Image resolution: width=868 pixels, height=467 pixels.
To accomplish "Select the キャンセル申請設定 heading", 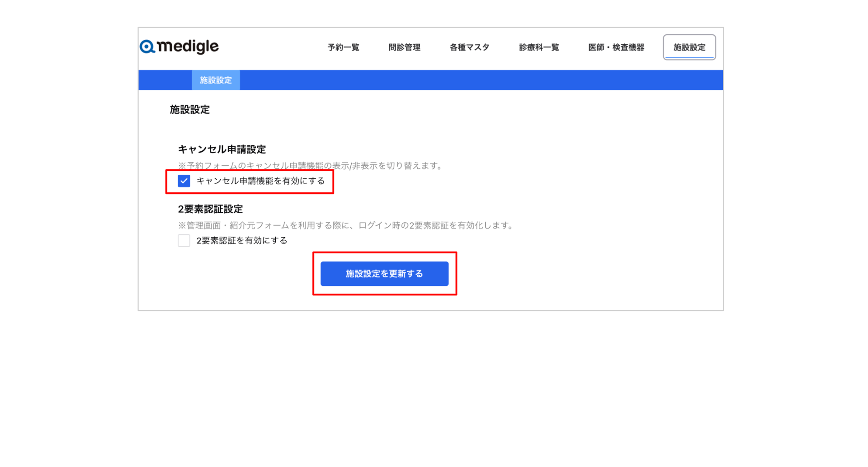I will click(x=222, y=149).
